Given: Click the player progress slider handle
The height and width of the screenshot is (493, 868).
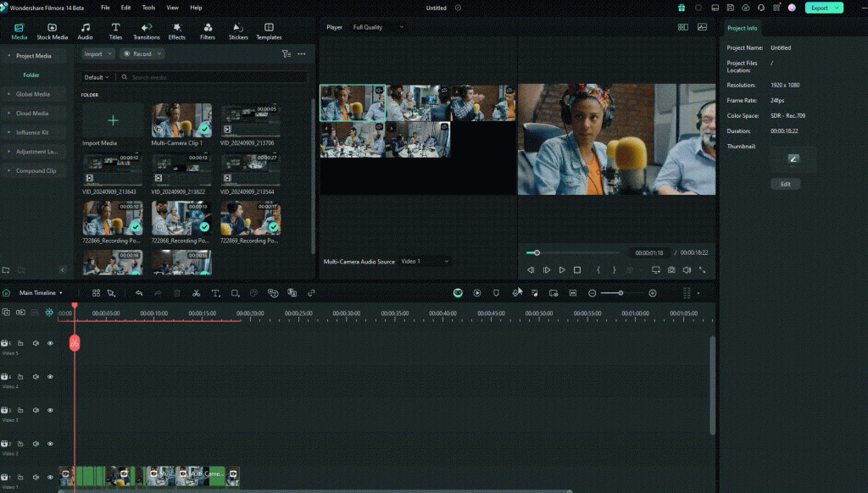Looking at the screenshot, I should pos(537,253).
